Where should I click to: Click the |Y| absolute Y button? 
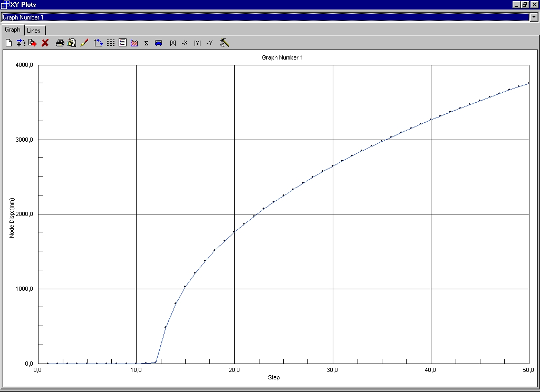(197, 43)
